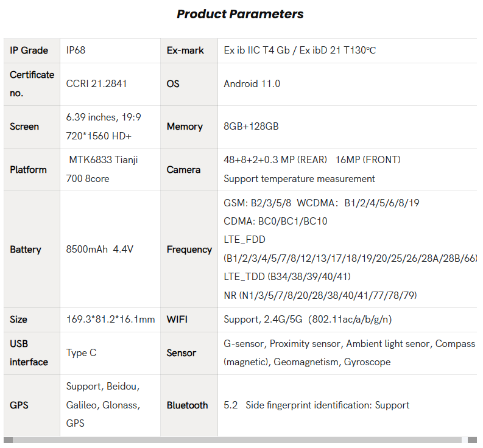483x448 pixels.
Task: Select the Type C USB value
Action: [x=81, y=353]
